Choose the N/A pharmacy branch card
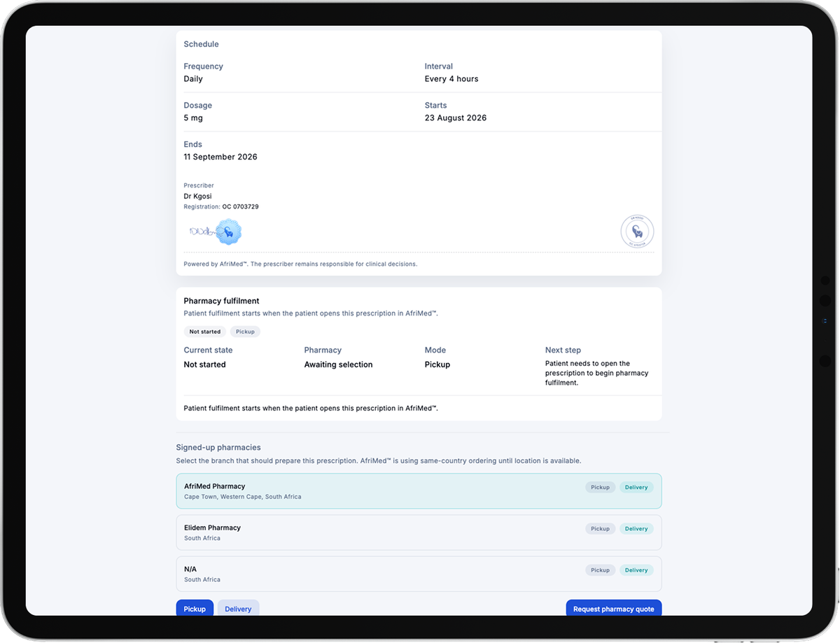Image resolution: width=840 pixels, height=643 pixels. (x=419, y=574)
